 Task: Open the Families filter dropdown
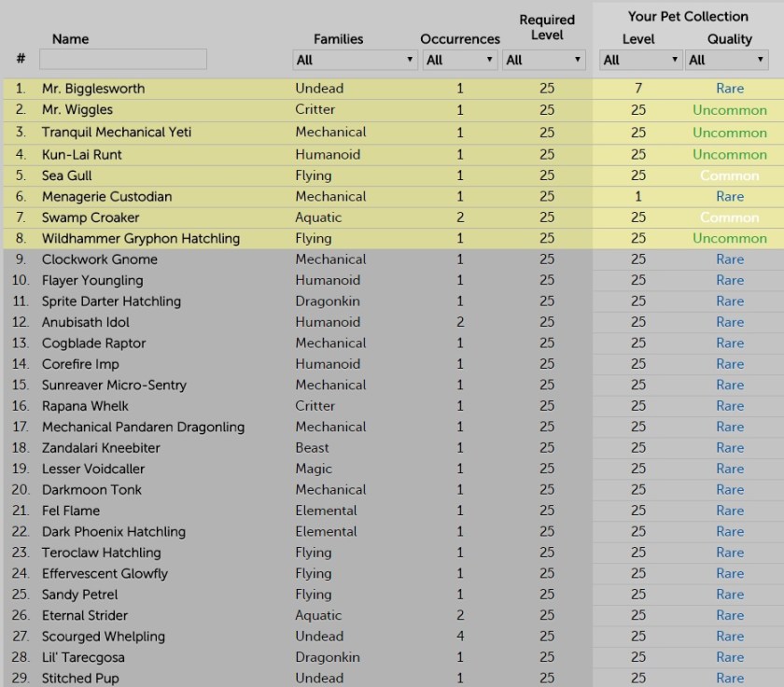(354, 60)
